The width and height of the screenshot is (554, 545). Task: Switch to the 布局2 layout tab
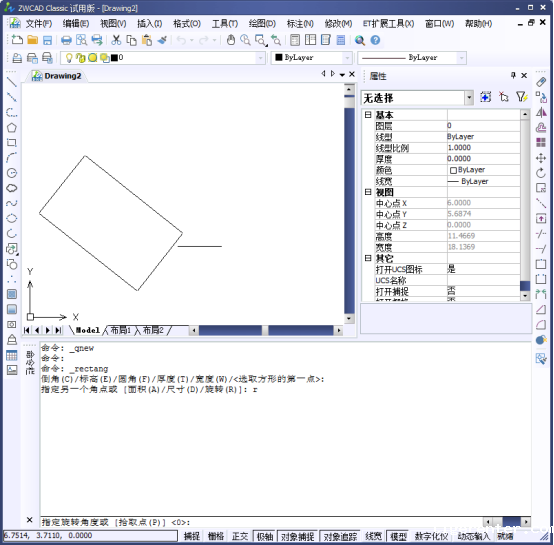[153, 330]
